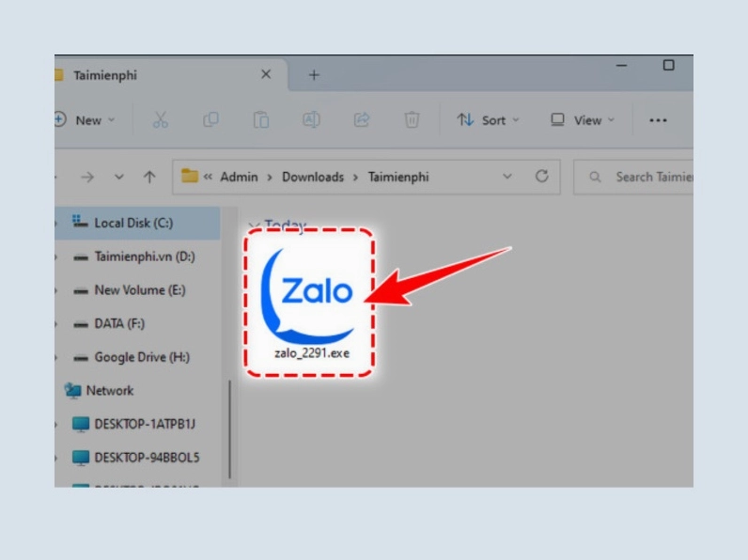Select New Volume (E:) drive

[x=137, y=290]
